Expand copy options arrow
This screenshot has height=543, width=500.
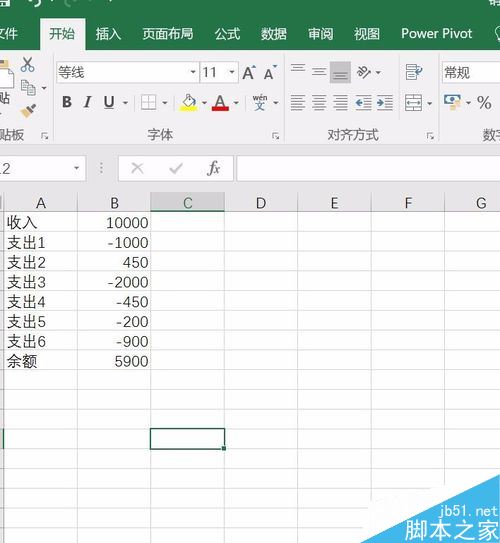click(x=44, y=88)
